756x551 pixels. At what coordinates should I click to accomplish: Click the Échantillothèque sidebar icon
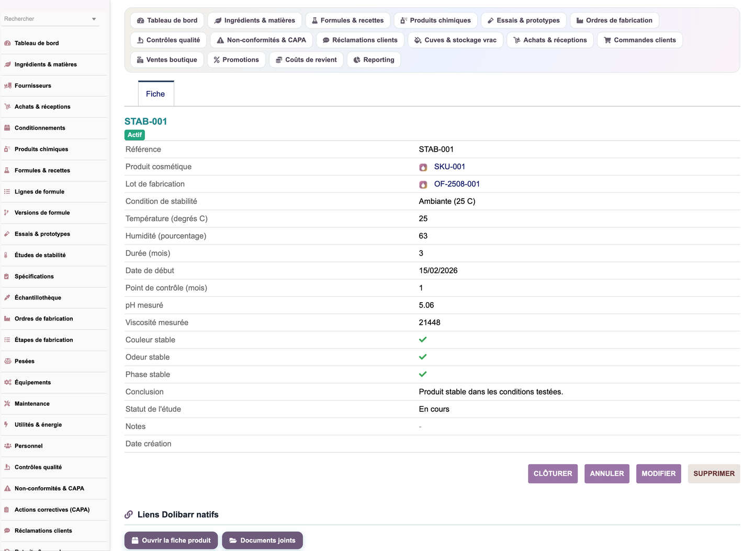pos(7,297)
